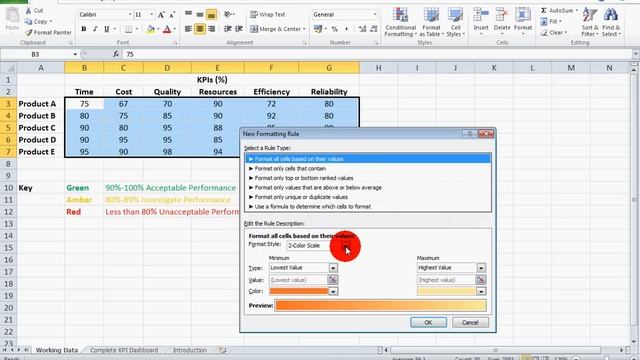Toggle Center horizontal alignment
The width and height of the screenshot is (640, 360).
coord(200,29)
